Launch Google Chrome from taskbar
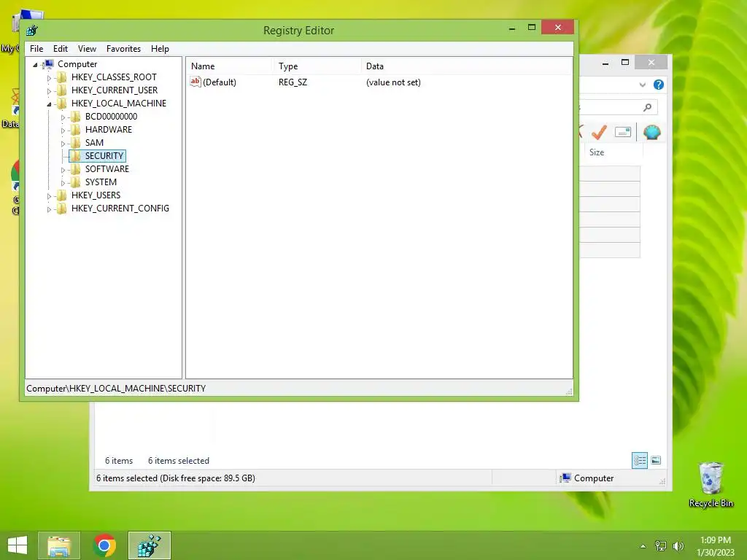The height and width of the screenshot is (560, 747). [x=104, y=545]
